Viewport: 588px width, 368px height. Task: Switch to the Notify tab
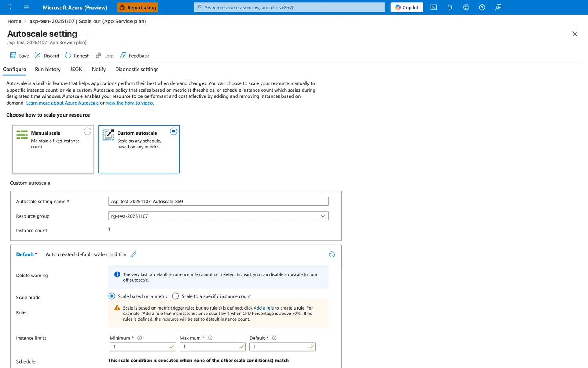pyautogui.click(x=99, y=70)
